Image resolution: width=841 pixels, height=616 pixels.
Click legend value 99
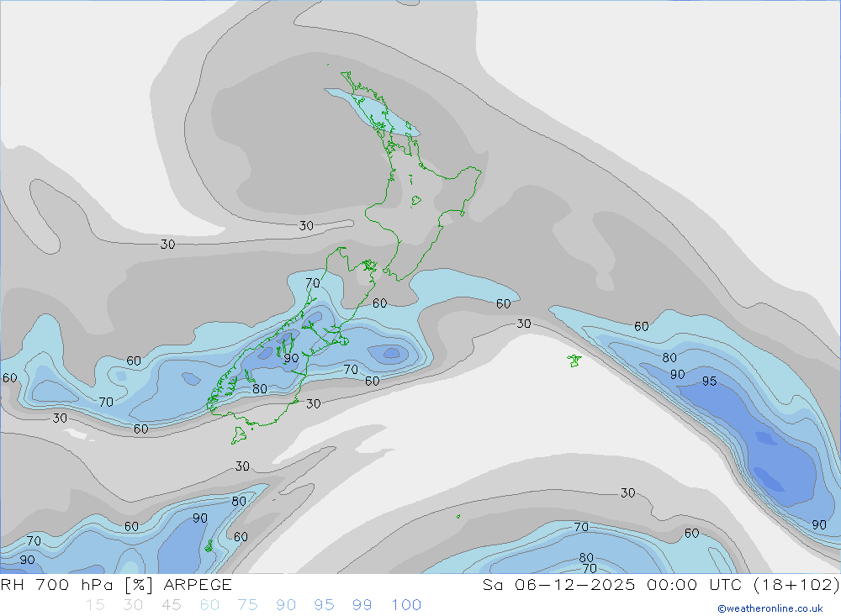click(x=362, y=605)
